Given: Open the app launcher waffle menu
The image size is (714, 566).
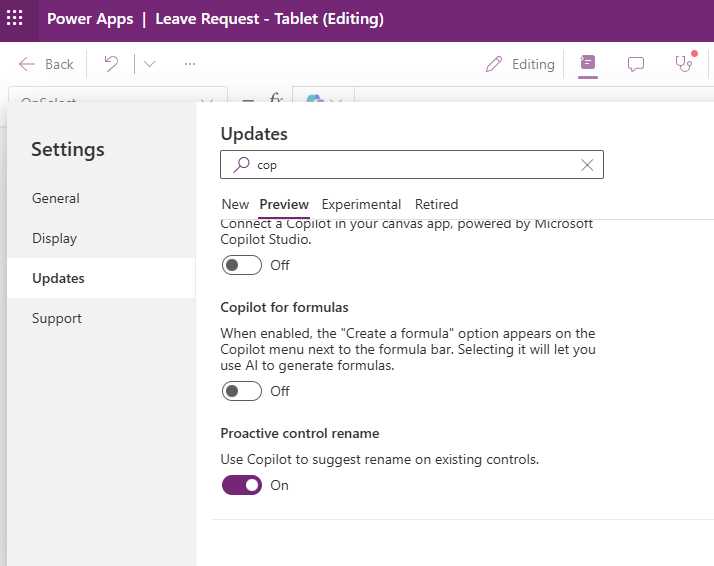Looking at the screenshot, I should tap(15, 19).
